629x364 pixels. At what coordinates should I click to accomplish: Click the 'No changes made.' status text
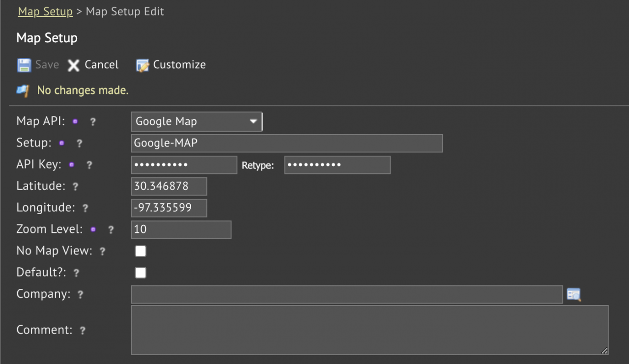point(83,90)
